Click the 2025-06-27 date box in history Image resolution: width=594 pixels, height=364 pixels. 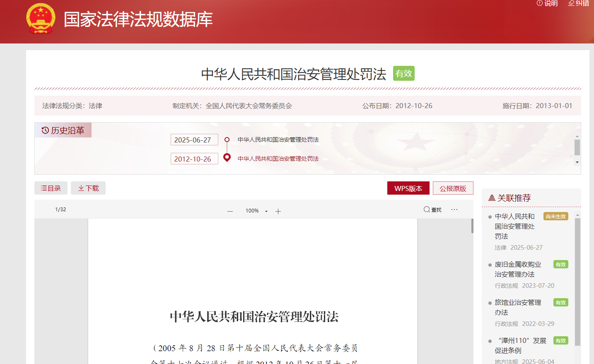point(194,140)
